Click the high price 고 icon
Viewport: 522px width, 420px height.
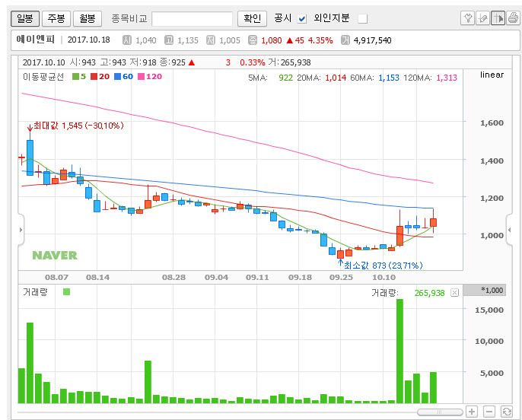pos(169,40)
